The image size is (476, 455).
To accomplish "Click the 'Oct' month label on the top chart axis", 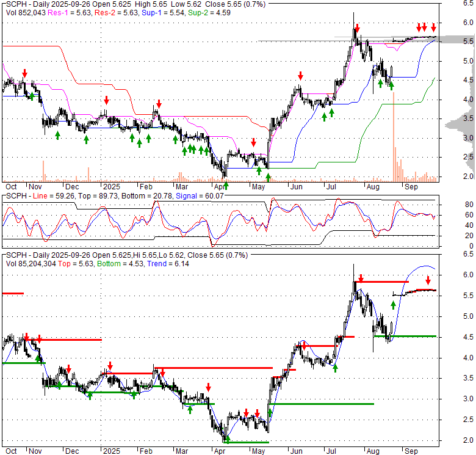I will pyautogui.click(x=11, y=186).
